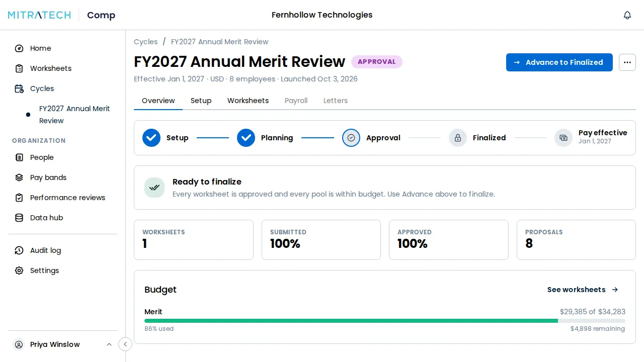The image size is (644, 362).
Task: Click the Pay bands layers icon
Action: click(x=19, y=177)
